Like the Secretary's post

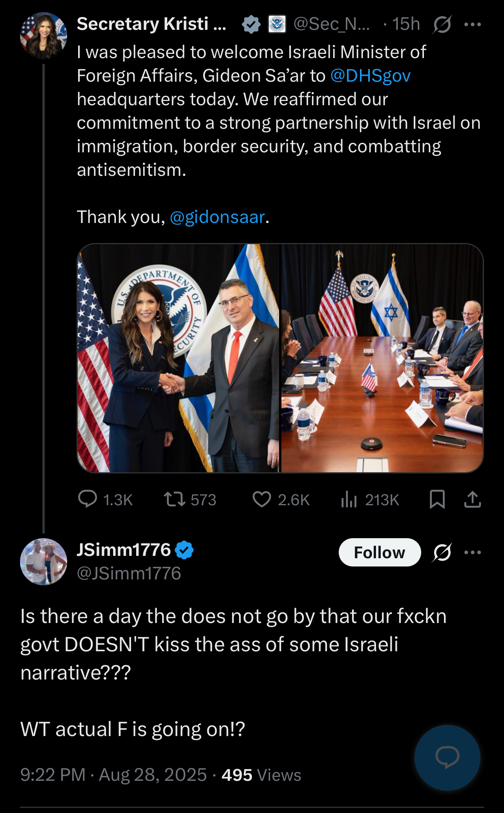[262, 499]
